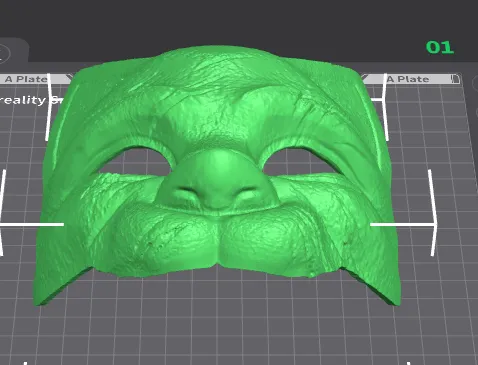This screenshot has width=478, height=365.
Task: Click the rounded tab at top-left corner
Action: [x=14, y=51]
